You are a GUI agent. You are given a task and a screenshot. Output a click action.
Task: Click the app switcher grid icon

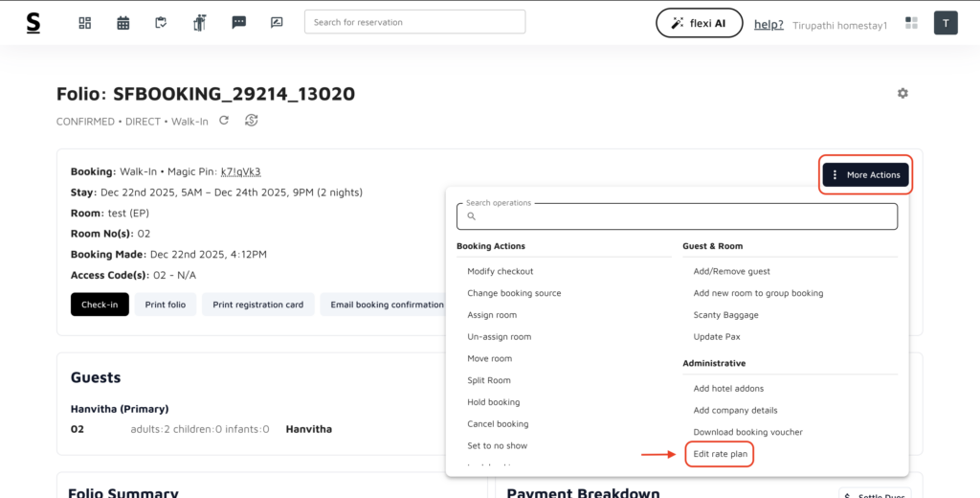(911, 23)
